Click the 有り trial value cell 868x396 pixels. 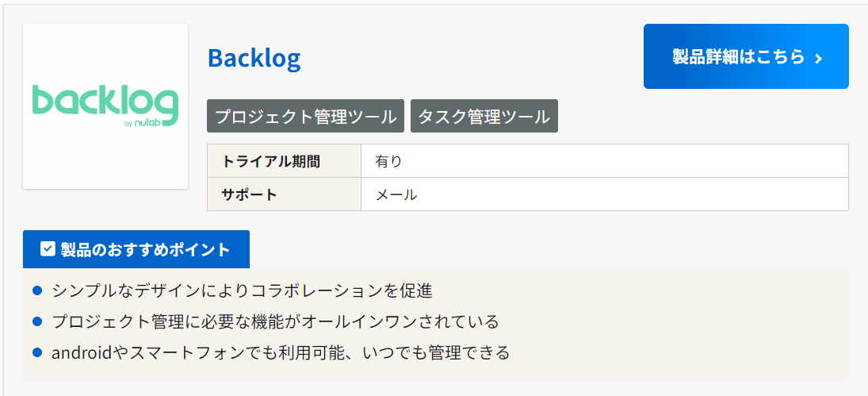[x=605, y=161]
